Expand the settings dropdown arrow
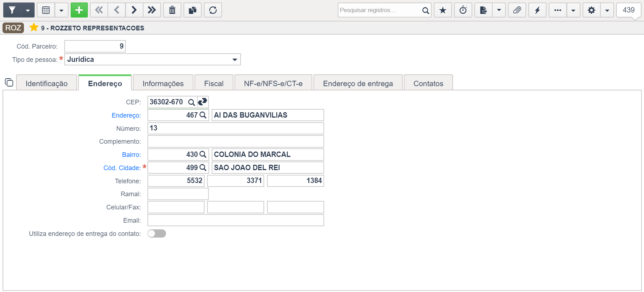Screen dimensions: 644x292 point(607,10)
